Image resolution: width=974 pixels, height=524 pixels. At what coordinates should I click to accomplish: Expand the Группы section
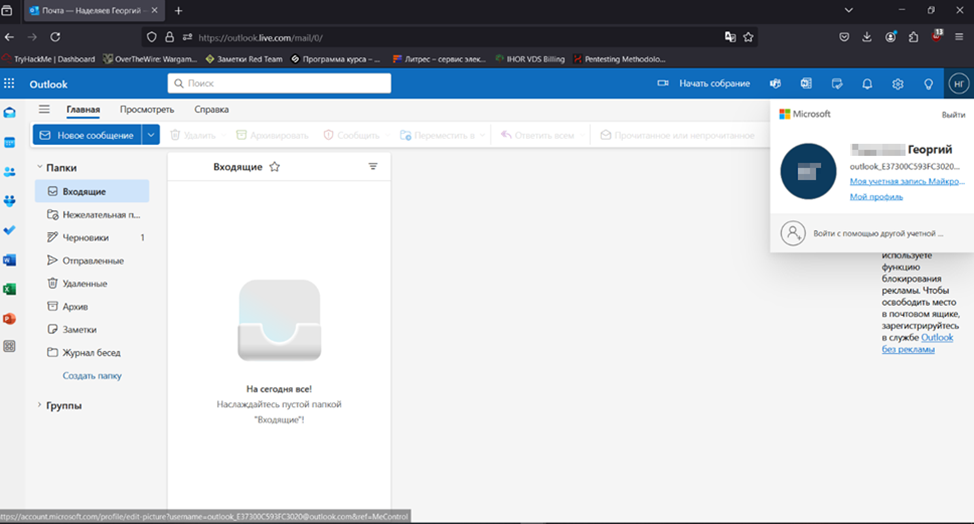point(40,405)
